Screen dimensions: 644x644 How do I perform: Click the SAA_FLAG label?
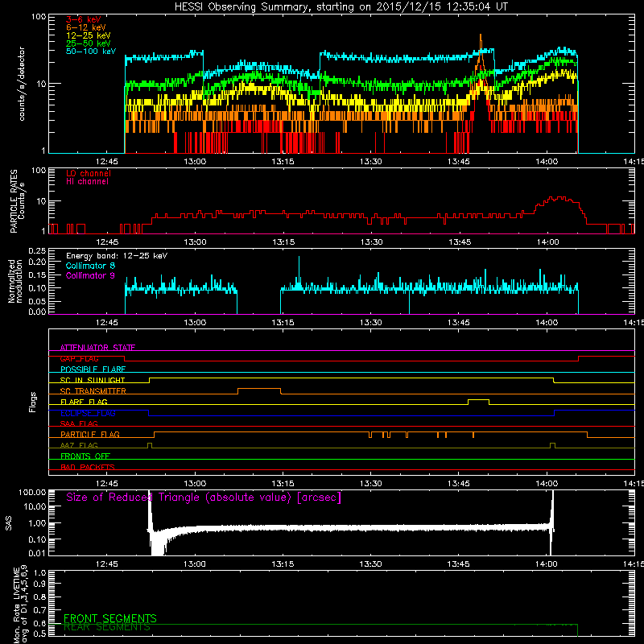pyautogui.click(x=79, y=423)
